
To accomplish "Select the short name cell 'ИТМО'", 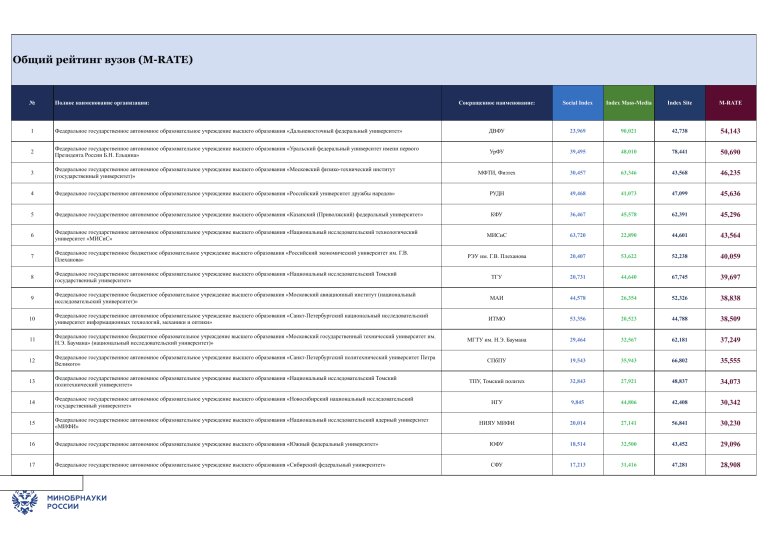I will (497, 319).
